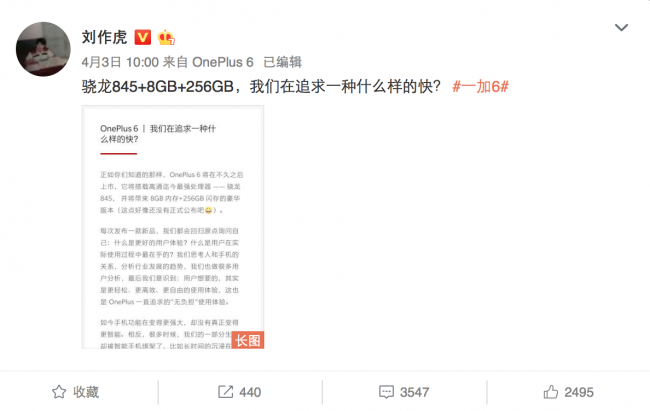
Task: Click 刘作虎's profile avatar picture
Action: (x=43, y=49)
